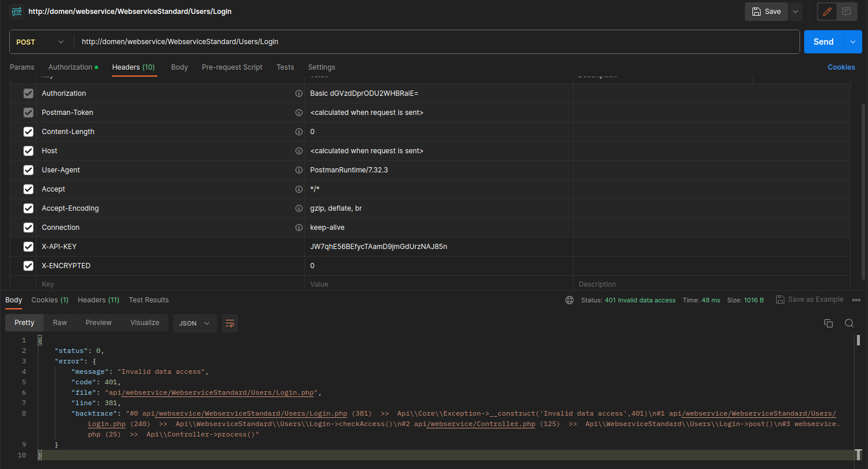Expand the Send button dropdown arrow

(852, 42)
